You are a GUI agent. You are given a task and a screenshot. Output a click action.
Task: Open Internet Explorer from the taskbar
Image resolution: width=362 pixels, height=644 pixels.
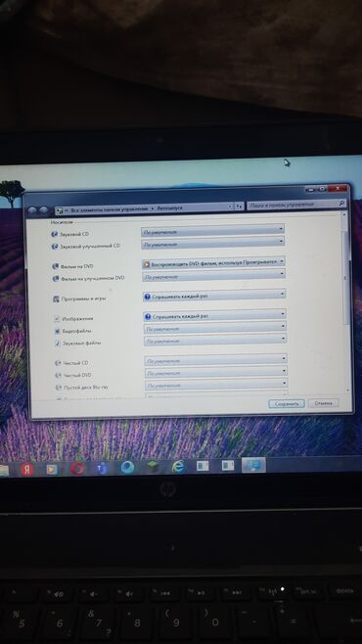coord(178,467)
